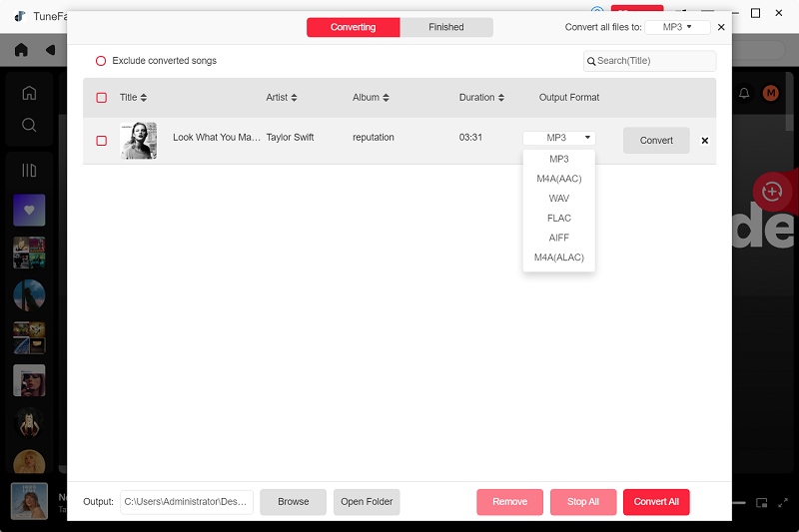The height and width of the screenshot is (532, 799).
Task: Switch to the Finished tab
Action: tap(446, 27)
